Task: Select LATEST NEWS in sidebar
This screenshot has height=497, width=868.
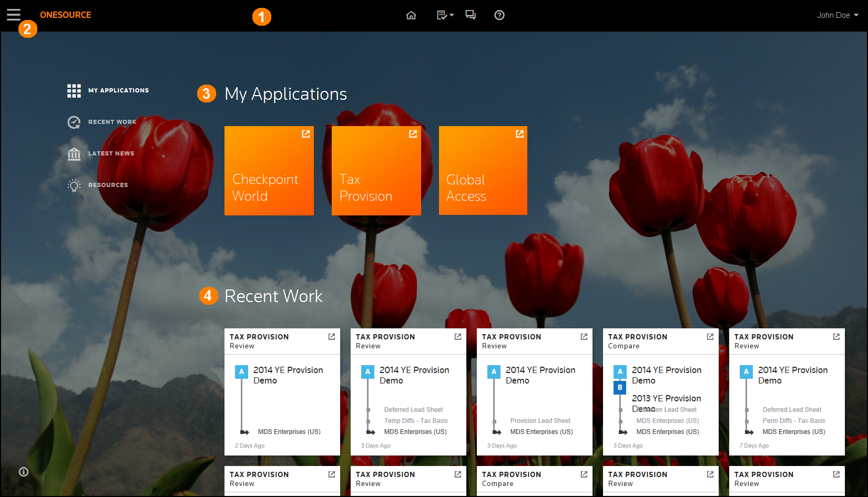Action: pyautogui.click(x=111, y=153)
